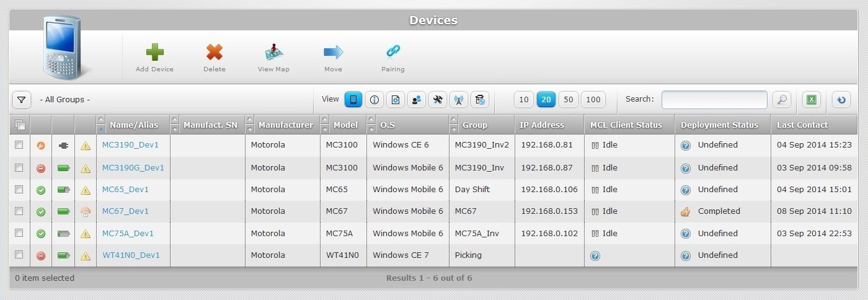Click the Day Shift group cell
Image resolution: width=868 pixels, height=300 pixels.
[472, 190]
